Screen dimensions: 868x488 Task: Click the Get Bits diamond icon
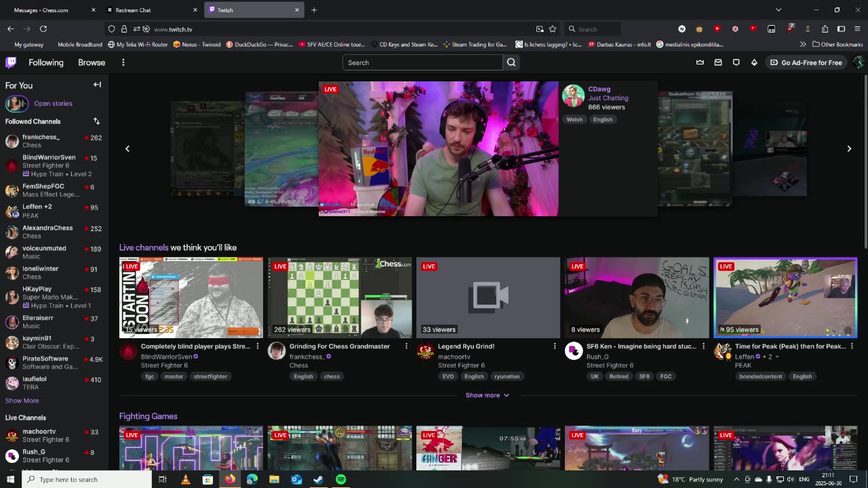pyautogui.click(x=754, y=62)
